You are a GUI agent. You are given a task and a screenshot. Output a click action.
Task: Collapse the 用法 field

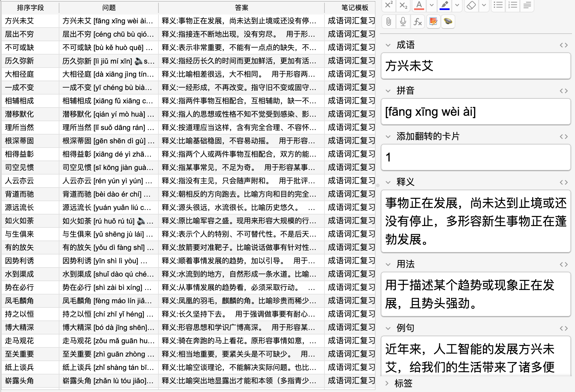(x=388, y=264)
